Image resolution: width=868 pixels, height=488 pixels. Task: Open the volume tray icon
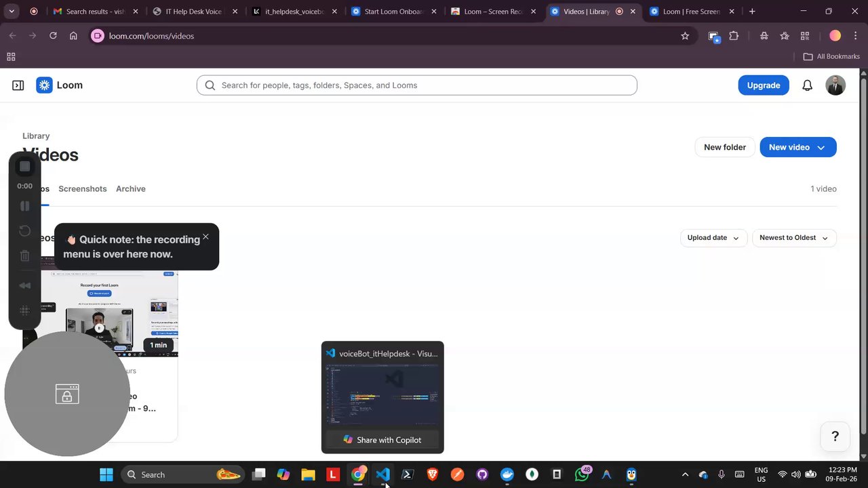pyautogui.click(x=795, y=474)
